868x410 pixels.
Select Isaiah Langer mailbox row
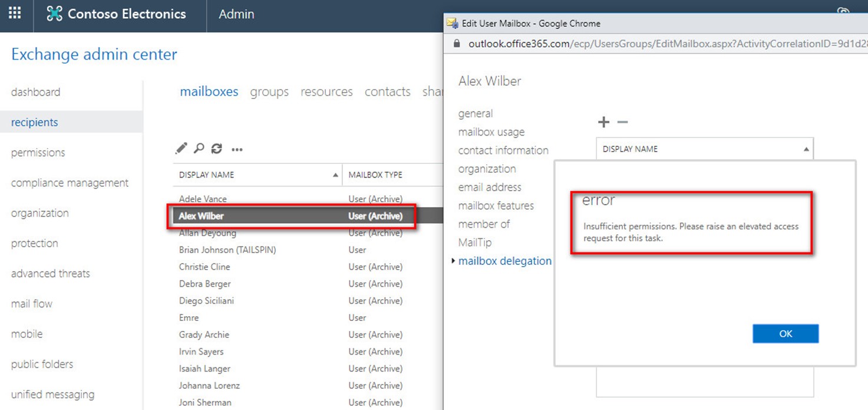307,369
